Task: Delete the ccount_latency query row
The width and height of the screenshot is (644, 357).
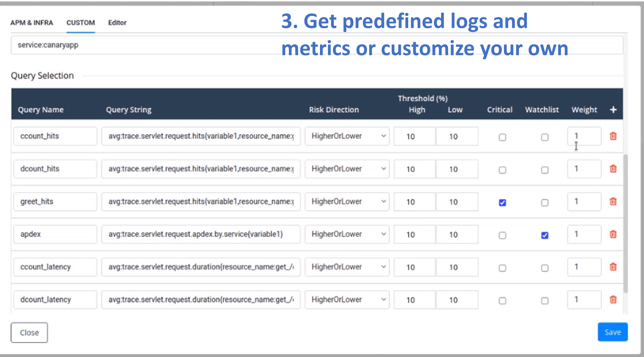Action: pyautogui.click(x=613, y=267)
